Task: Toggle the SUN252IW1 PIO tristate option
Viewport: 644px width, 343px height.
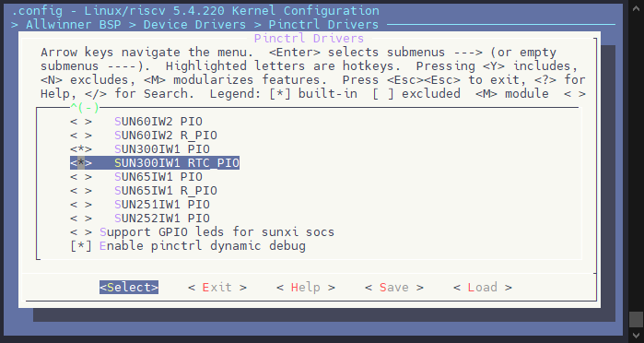Action: coord(81,219)
